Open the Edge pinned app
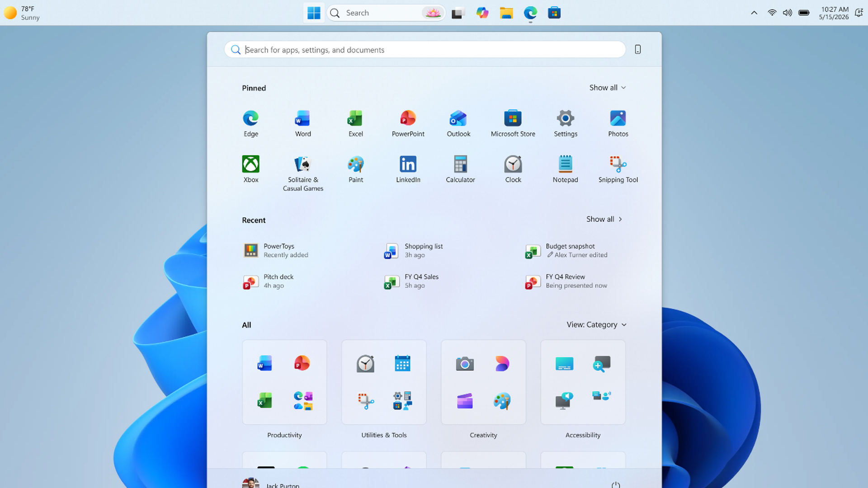The image size is (868, 488). point(251,123)
